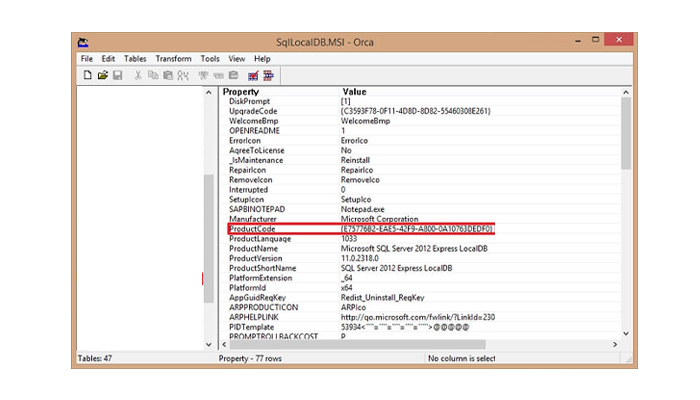The image size is (700, 400).
Task: Select the ProductVersion value 11.0.2318.0
Action: click(360, 258)
